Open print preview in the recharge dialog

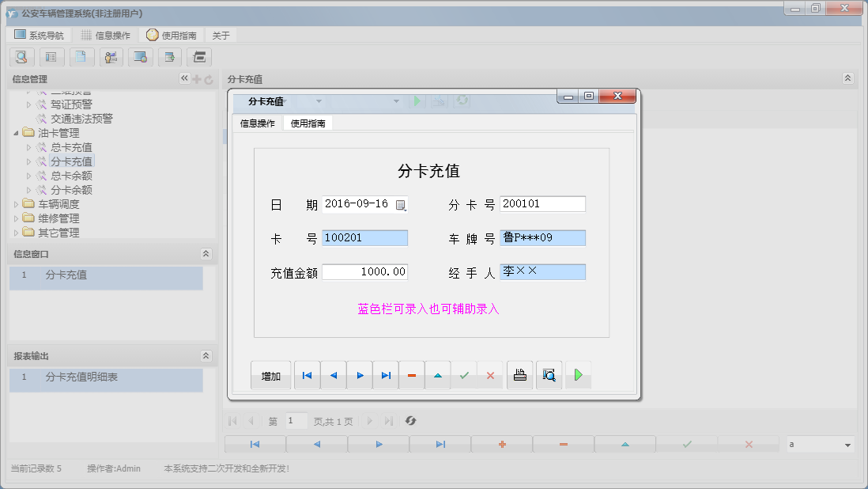[549, 374]
